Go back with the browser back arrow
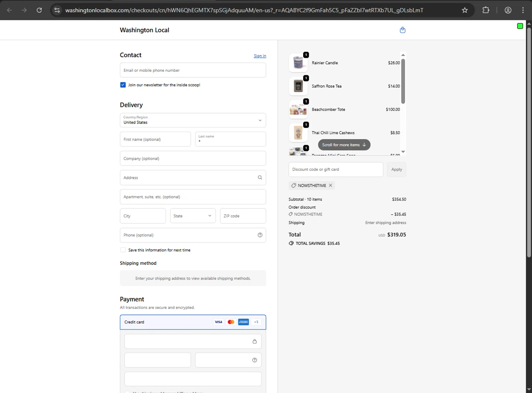532x393 pixels. (x=10, y=10)
